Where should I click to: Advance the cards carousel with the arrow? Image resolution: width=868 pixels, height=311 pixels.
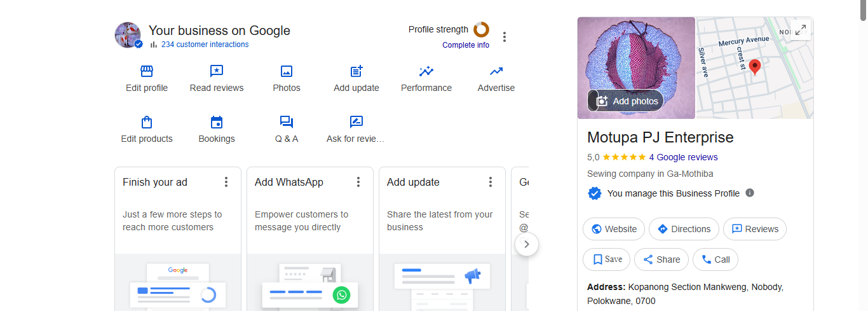tap(527, 244)
